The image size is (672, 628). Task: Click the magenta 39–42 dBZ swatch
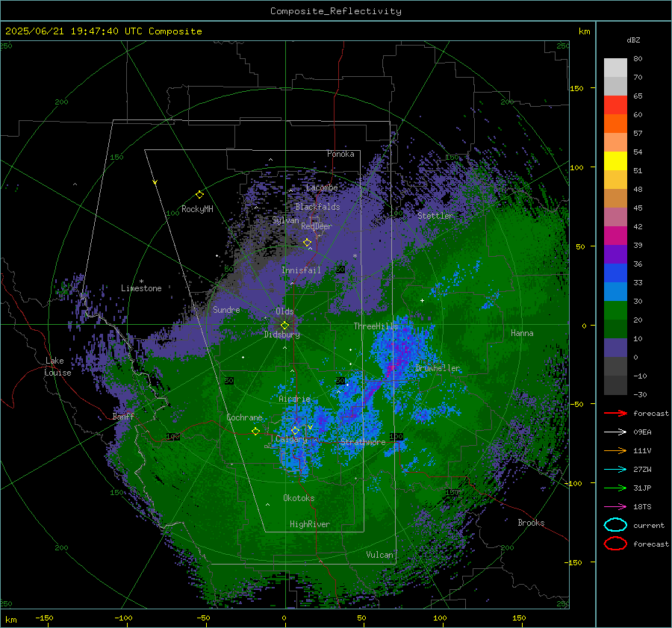[615, 235]
